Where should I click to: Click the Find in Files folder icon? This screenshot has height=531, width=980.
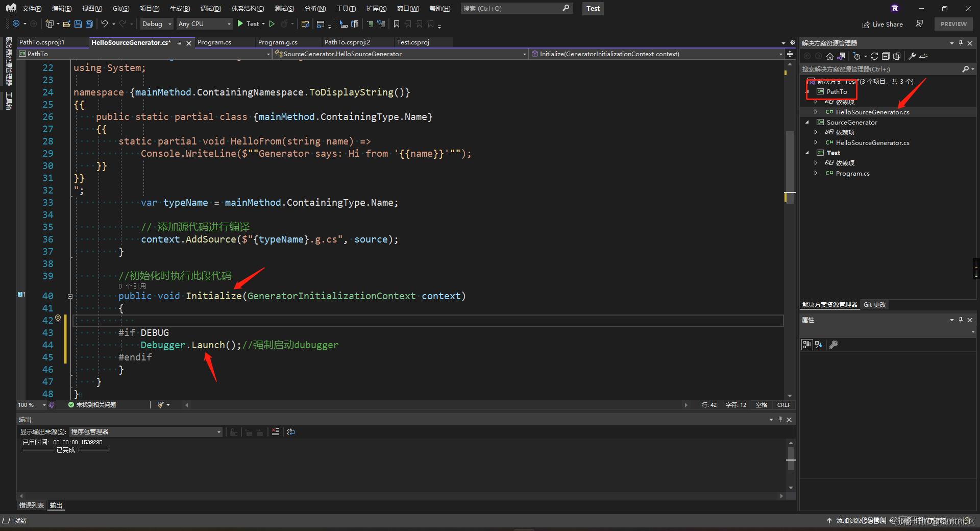tap(306, 24)
